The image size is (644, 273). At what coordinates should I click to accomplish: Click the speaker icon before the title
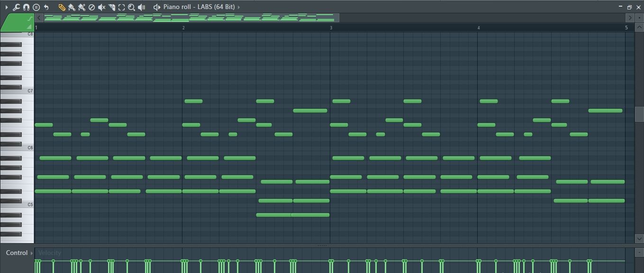[157, 7]
